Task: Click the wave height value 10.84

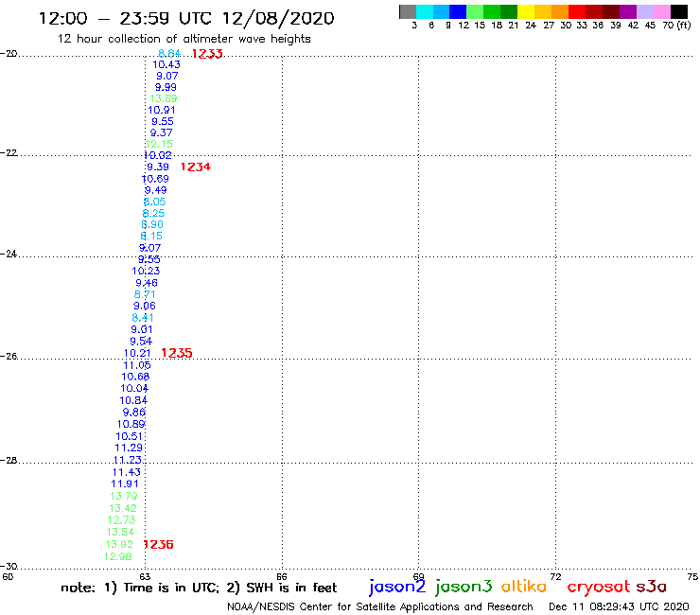Action: tap(133, 400)
